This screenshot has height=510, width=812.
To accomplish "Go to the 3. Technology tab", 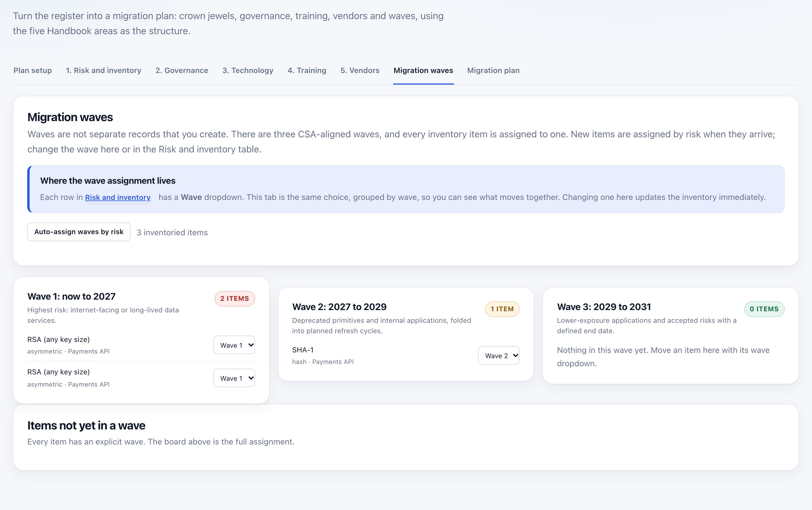I will click(248, 70).
